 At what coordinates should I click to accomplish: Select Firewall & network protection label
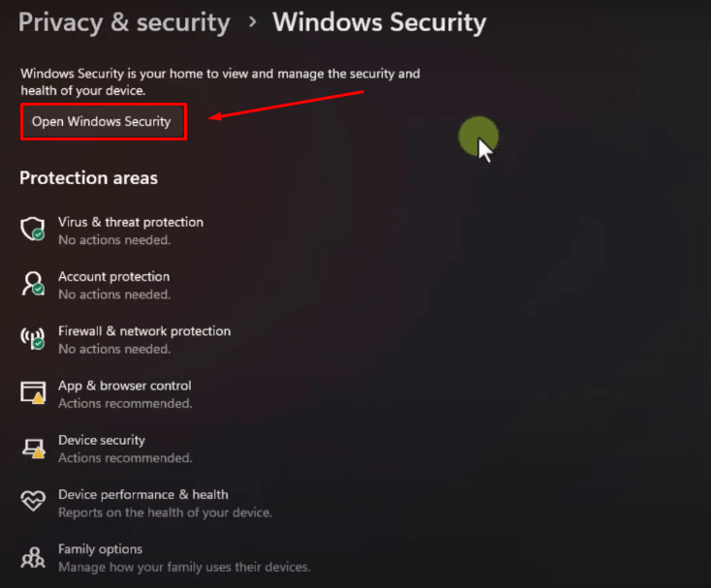click(x=144, y=331)
